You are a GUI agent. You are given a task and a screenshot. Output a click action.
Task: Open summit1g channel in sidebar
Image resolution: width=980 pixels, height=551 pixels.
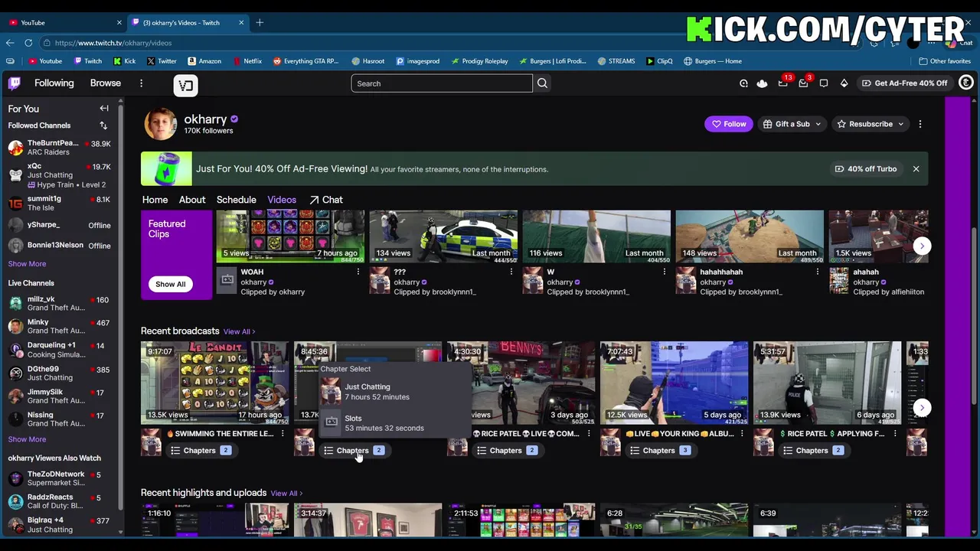[x=60, y=203]
